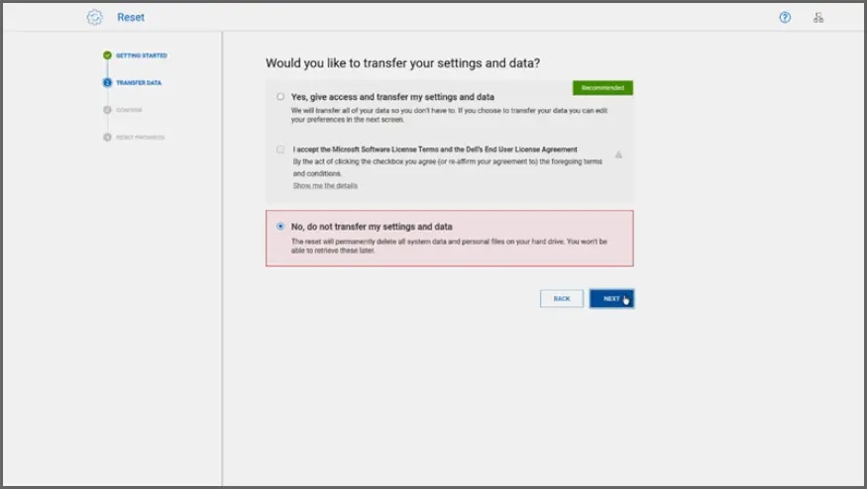Image resolution: width=868 pixels, height=489 pixels.
Task: Select 'Yes, give access and transfer' radio button
Action: [280, 97]
